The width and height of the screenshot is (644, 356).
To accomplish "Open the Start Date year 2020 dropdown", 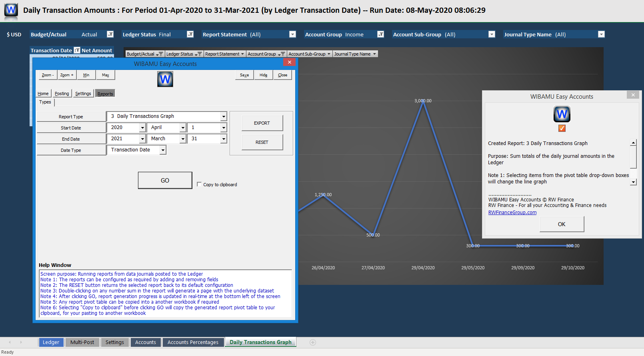I will click(x=142, y=127).
